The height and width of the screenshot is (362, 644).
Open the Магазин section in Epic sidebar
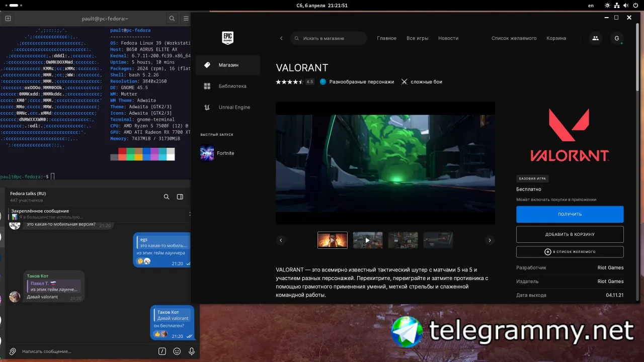(x=228, y=65)
